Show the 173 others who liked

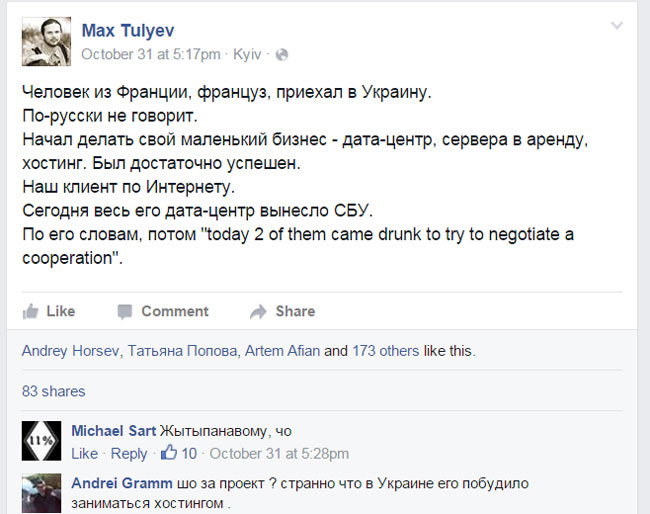pos(389,351)
